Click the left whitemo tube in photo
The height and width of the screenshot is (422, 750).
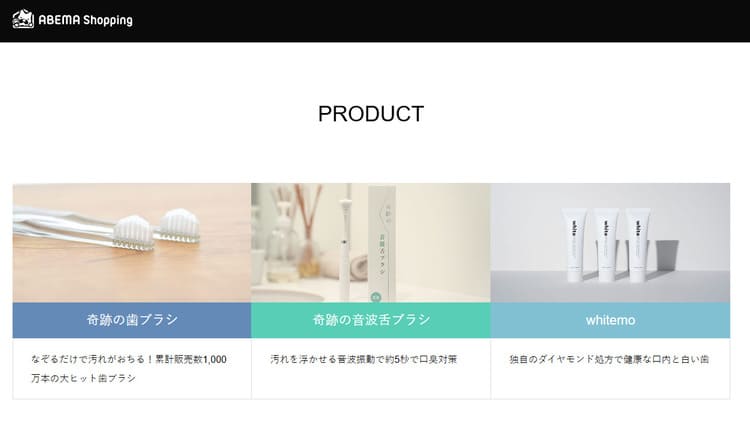click(x=574, y=245)
